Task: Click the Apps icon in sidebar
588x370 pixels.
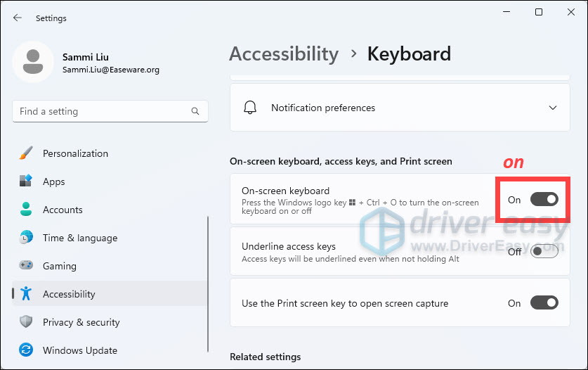Action: point(26,181)
